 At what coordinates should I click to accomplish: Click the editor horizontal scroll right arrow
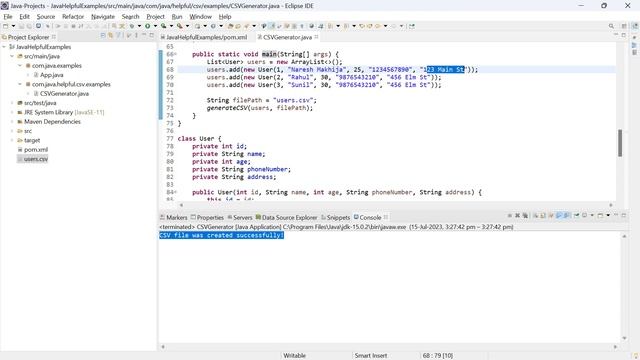click(611, 205)
